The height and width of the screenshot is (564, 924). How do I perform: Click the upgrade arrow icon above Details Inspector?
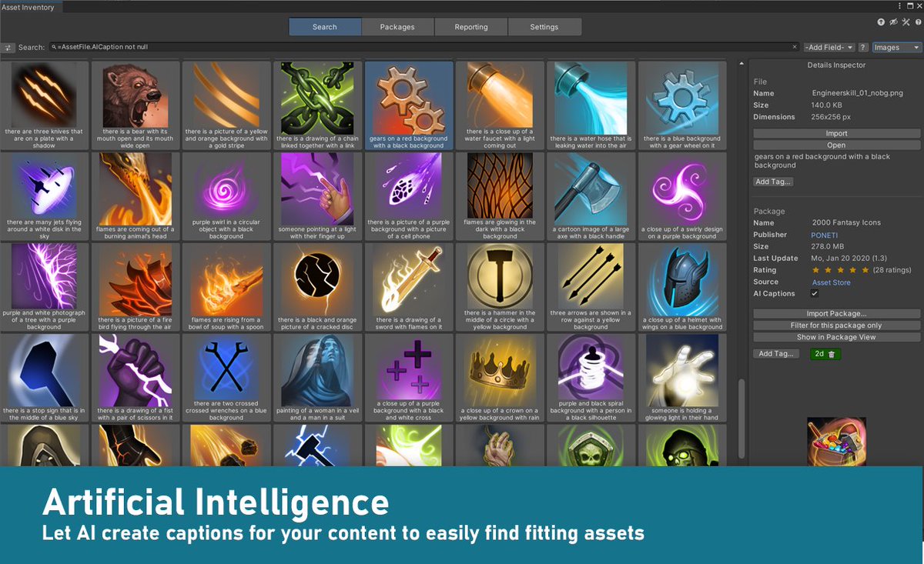(882, 22)
